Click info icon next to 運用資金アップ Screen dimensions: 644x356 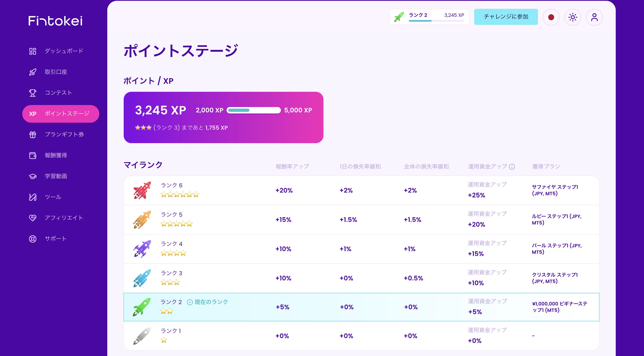click(512, 167)
